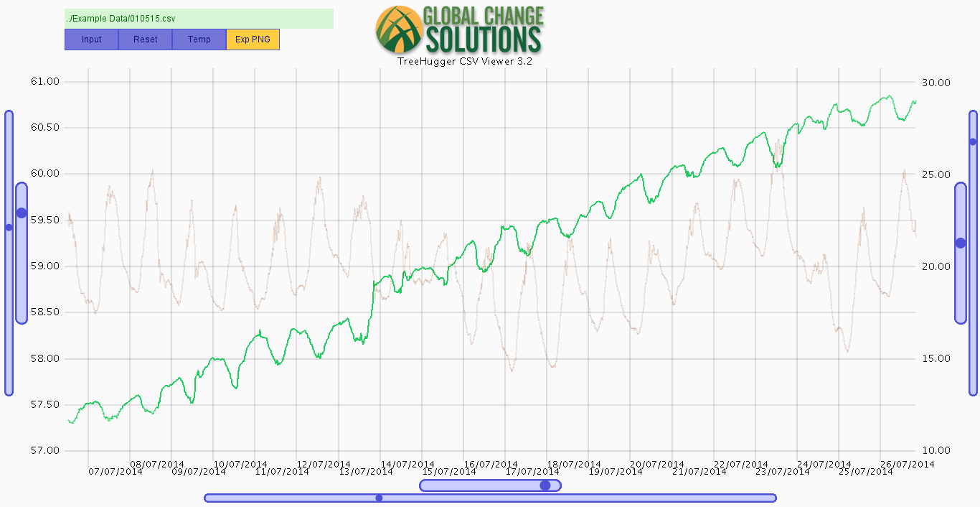Viewport: 980px width, 507px height.
Task: Click the large handle on the upper horizontal slider
Action: (545, 485)
